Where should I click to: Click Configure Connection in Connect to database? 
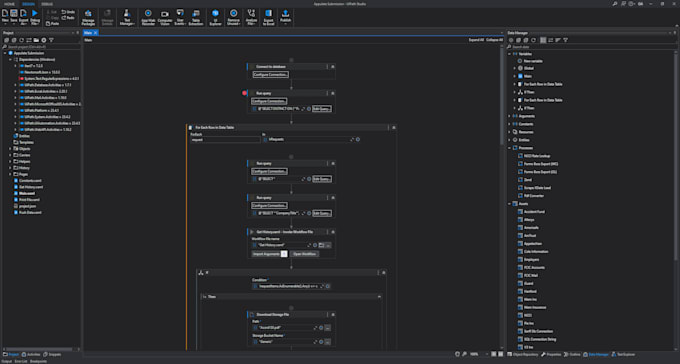click(x=271, y=75)
